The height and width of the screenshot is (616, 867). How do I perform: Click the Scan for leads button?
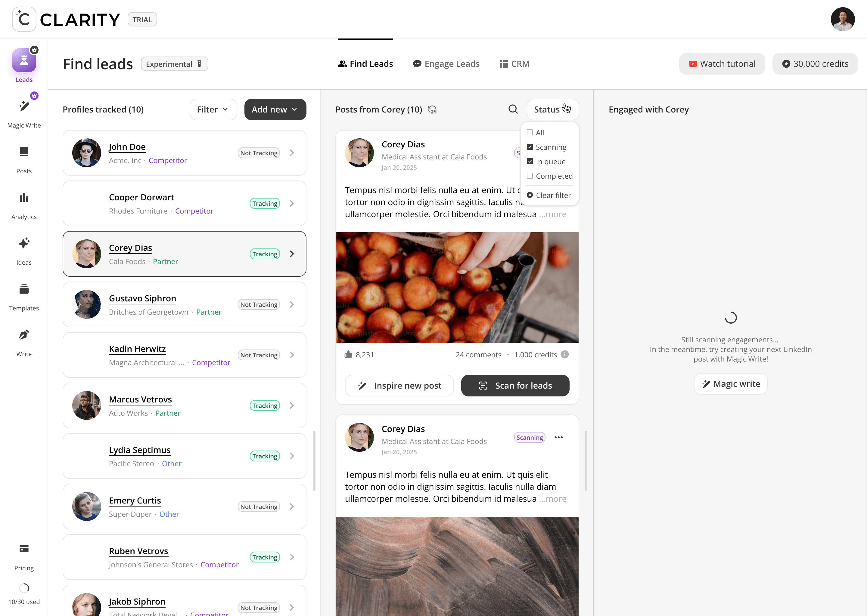click(515, 385)
